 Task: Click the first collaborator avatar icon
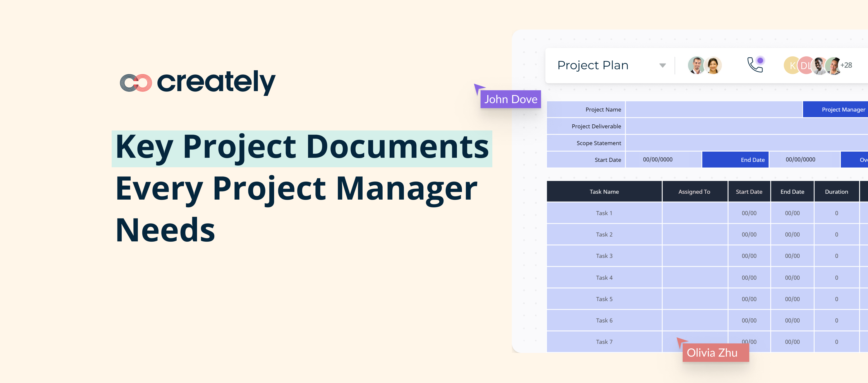tap(692, 66)
